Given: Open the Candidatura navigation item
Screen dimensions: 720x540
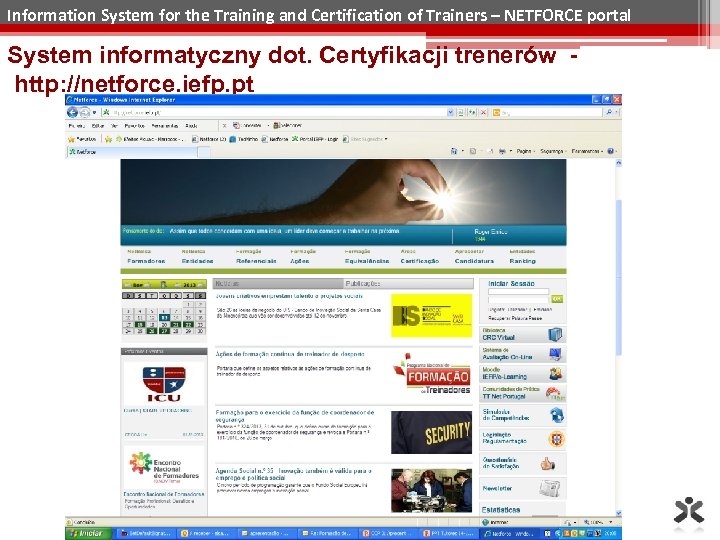Looking at the screenshot, I should [474, 261].
